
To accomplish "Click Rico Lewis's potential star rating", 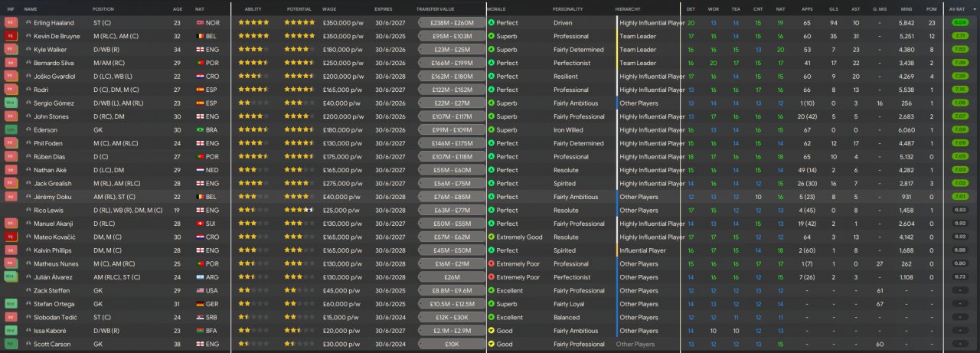I will [299, 210].
